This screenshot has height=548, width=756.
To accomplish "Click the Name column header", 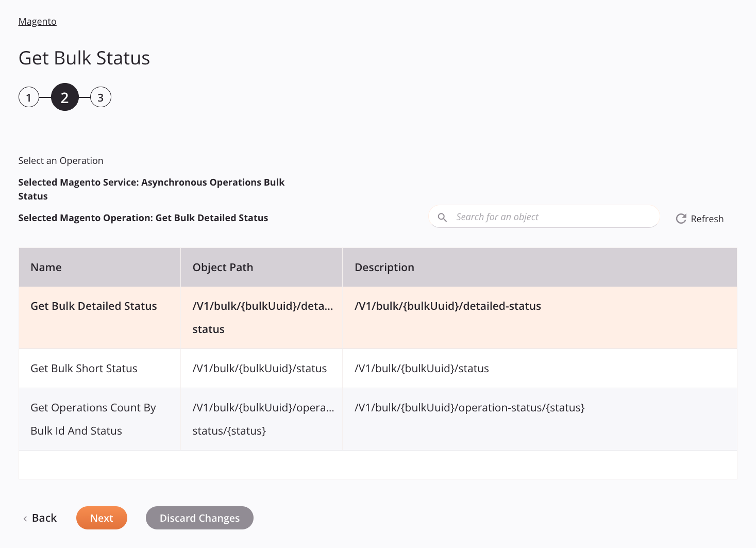I will (100, 268).
